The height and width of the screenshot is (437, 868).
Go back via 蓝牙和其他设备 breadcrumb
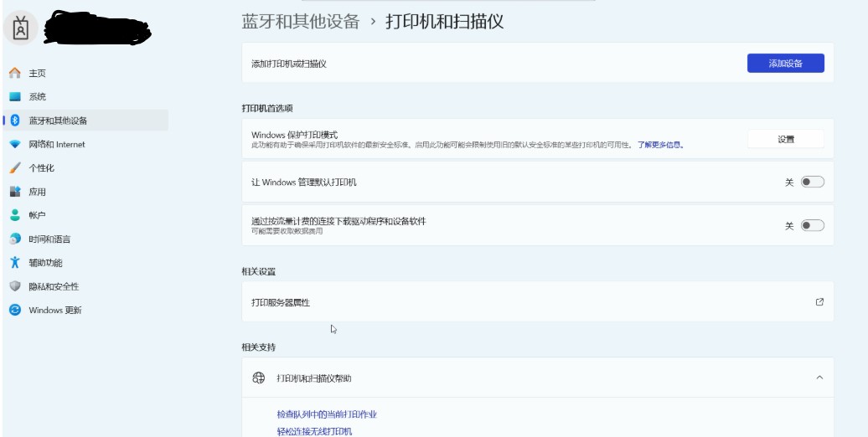coord(301,22)
